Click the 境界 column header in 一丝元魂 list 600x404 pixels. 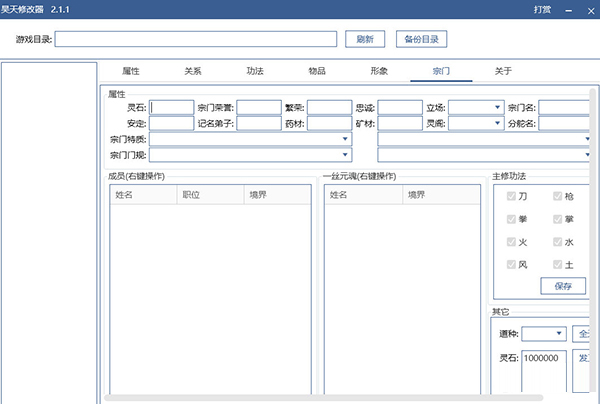[x=442, y=195]
